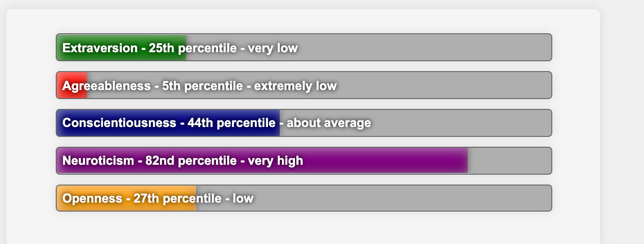
Task: Click the '25th percentile' text
Action: (193, 48)
